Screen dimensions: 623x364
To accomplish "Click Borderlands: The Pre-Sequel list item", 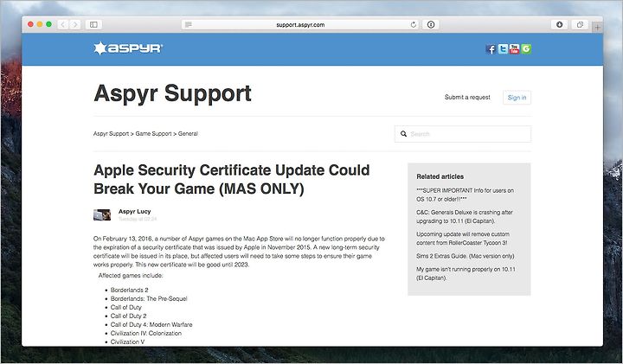I will 149,298.
